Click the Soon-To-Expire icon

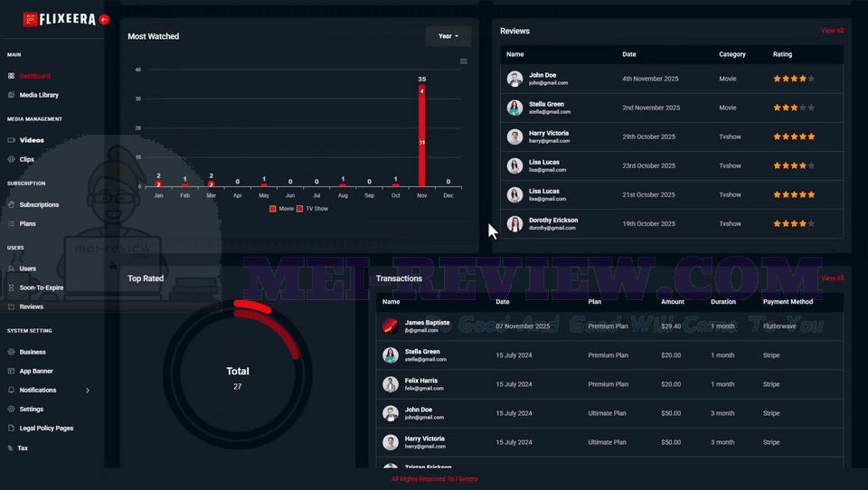pyautogui.click(x=11, y=287)
